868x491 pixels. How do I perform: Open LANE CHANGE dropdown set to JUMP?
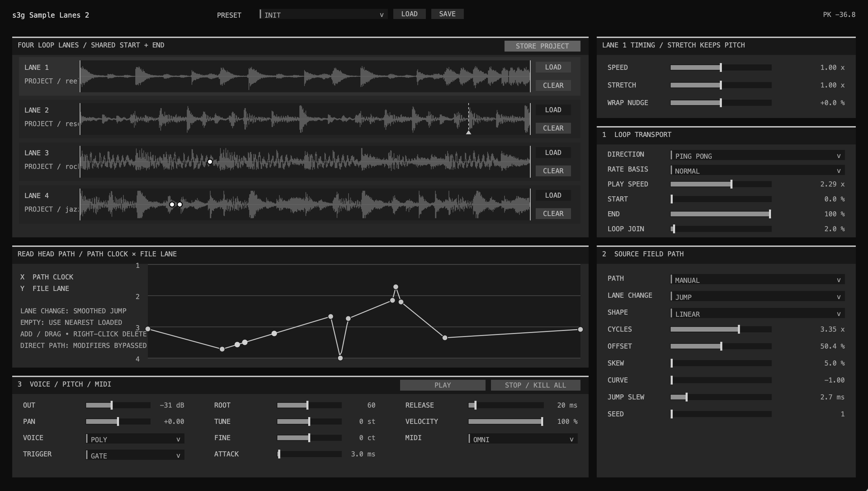pos(758,296)
